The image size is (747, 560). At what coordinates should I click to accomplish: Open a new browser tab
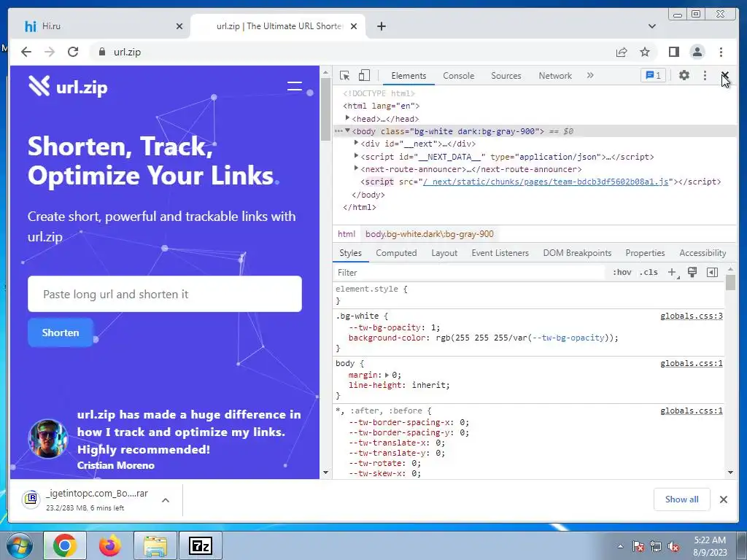[x=381, y=26]
